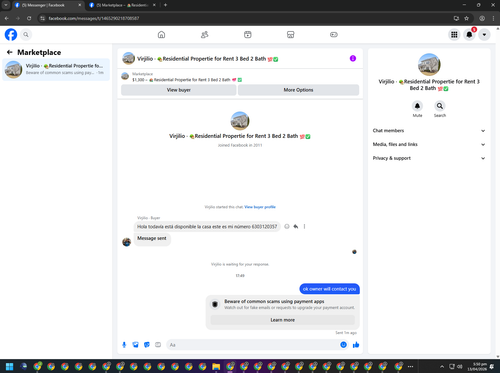This screenshot has height=373, width=500.
Task: Open File Explorer from the taskbar
Action: click(216, 367)
